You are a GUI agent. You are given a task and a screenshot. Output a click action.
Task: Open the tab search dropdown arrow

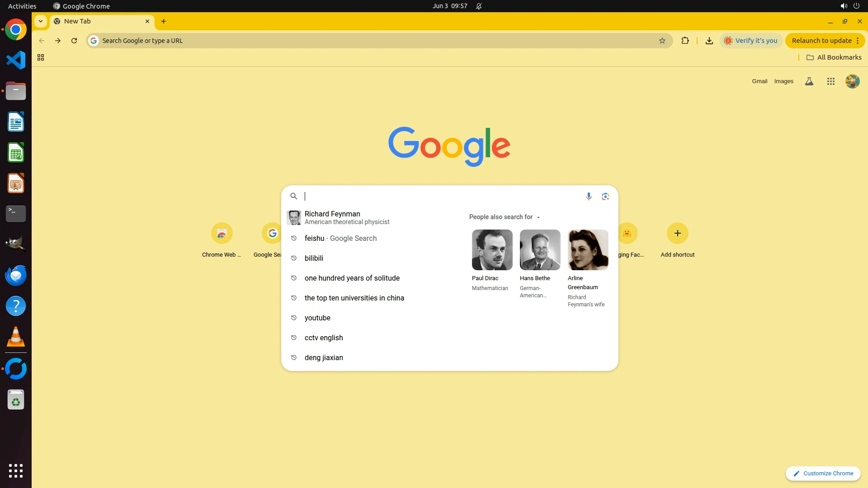tap(41, 21)
